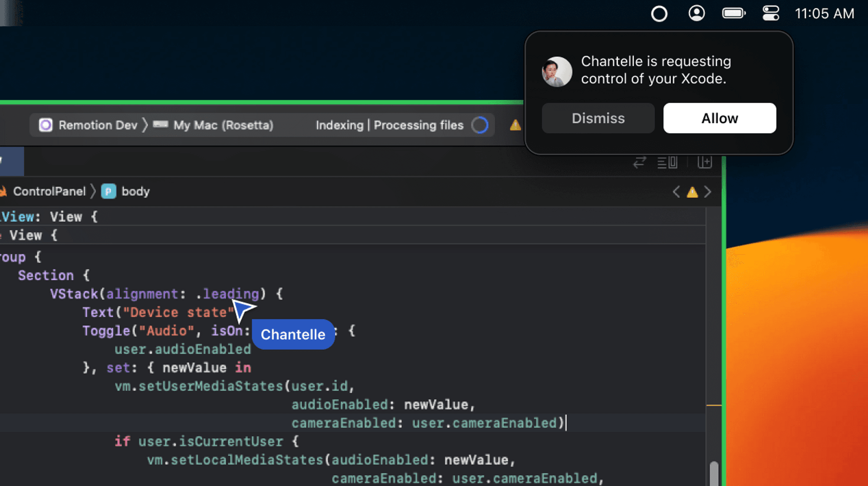Open the body property breadcrumb
This screenshot has height=486, width=868.
click(x=135, y=191)
